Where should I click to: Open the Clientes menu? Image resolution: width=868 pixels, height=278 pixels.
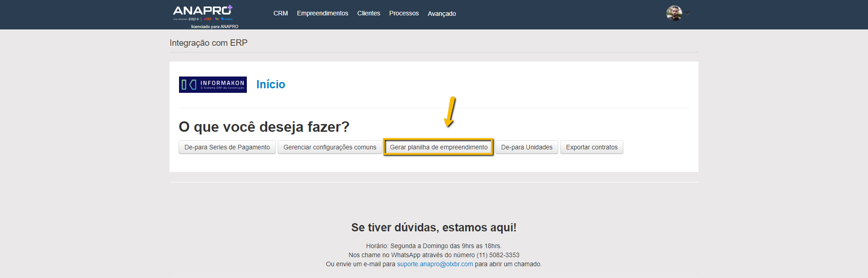pos(368,13)
